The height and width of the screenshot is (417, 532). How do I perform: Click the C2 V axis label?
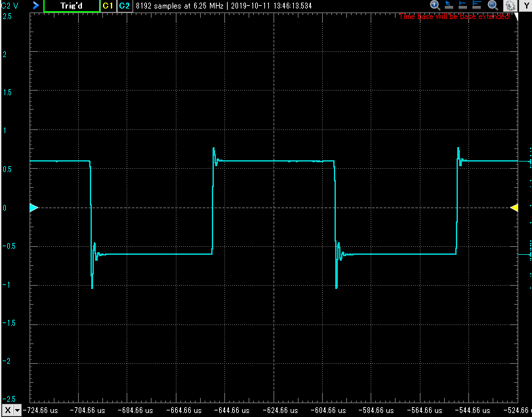click(9, 6)
